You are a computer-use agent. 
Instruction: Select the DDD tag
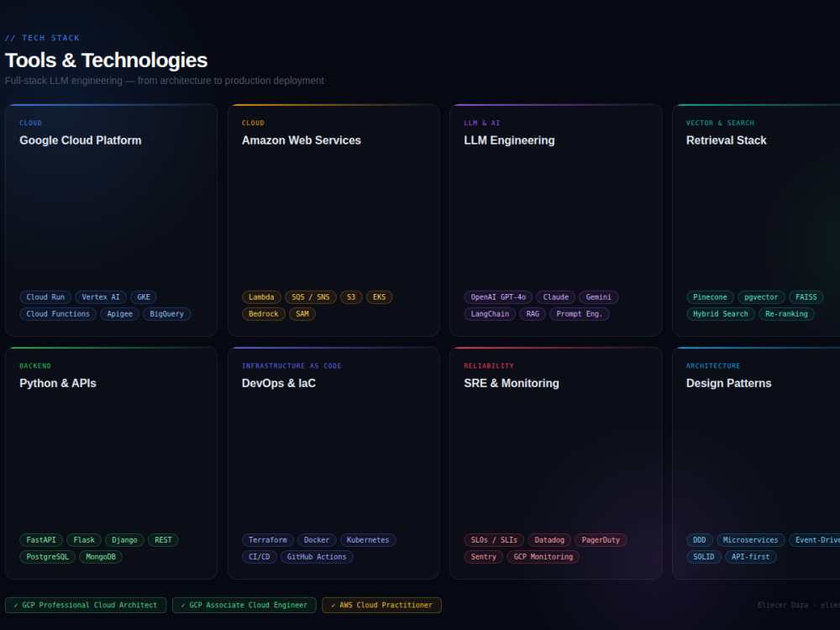click(700, 540)
